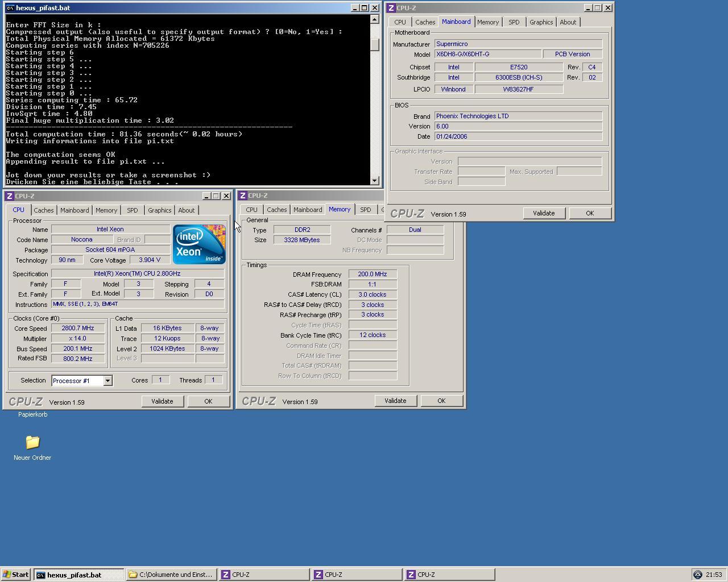This screenshot has height=582, width=728.
Task: Click the CPU-Z title icon in CPU window
Action: (x=10, y=196)
